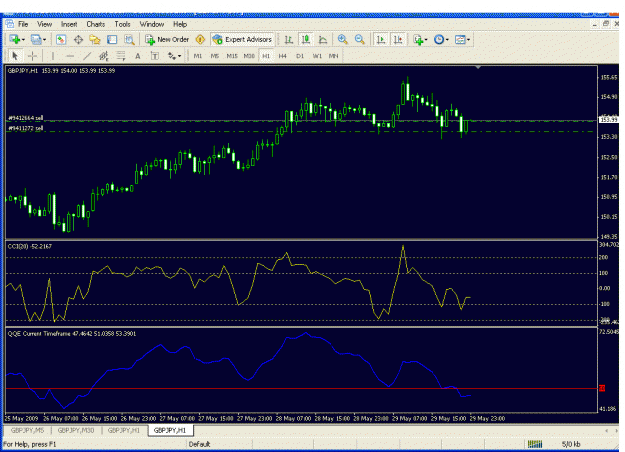Select the #9412664 sell order label
Screen dimensions: 625x452
[x=26, y=118]
